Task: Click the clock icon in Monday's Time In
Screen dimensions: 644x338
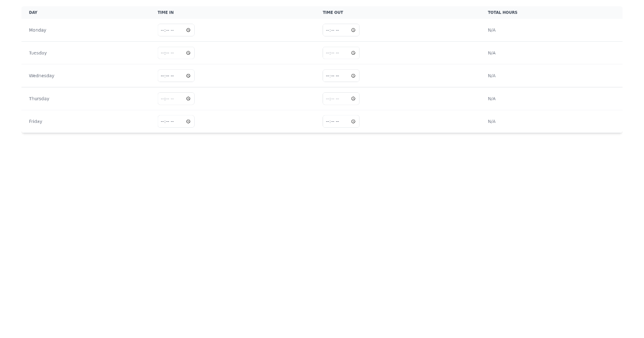Action: pos(188,30)
